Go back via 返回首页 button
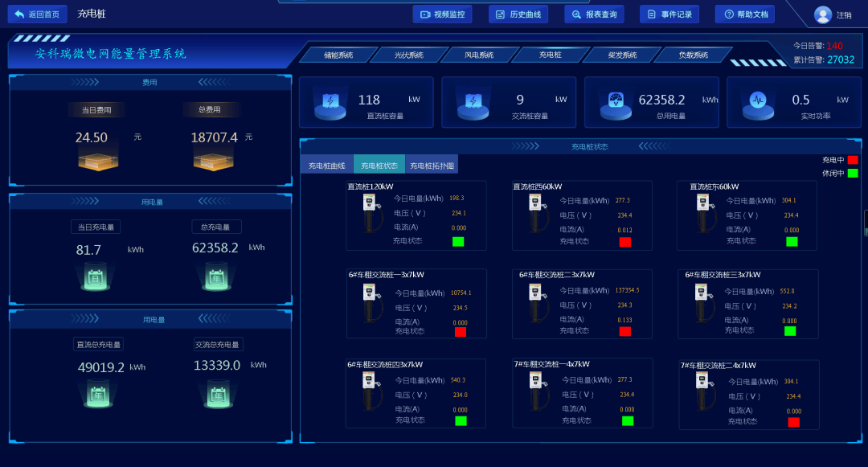This screenshot has height=467, width=868. pyautogui.click(x=37, y=14)
